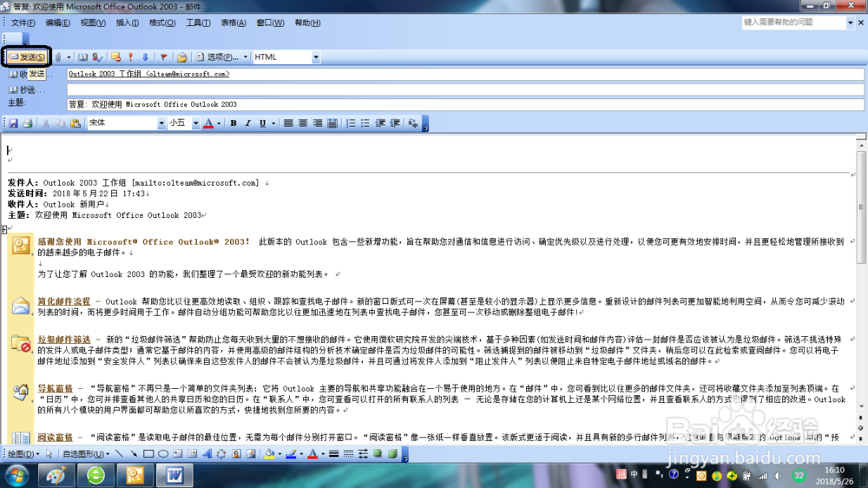The width and height of the screenshot is (868, 488).
Task: Apply distributed alignment
Action: pos(332,123)
